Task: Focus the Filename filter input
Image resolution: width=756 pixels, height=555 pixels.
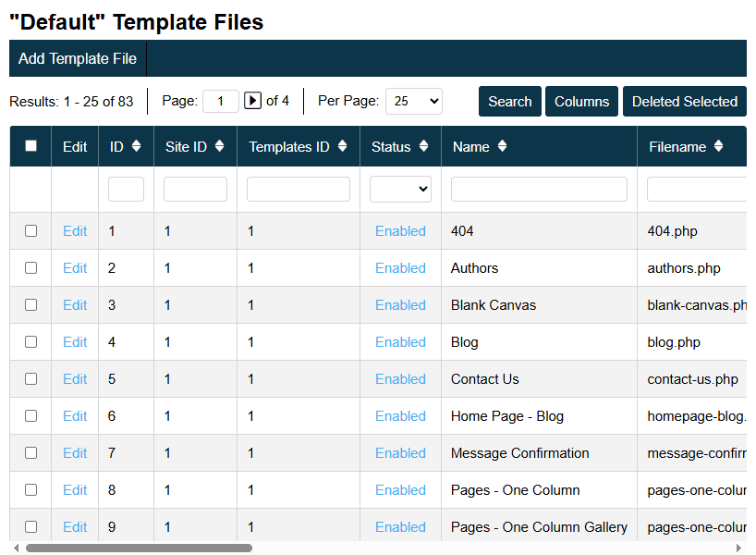Action: [x=697, y=189]
